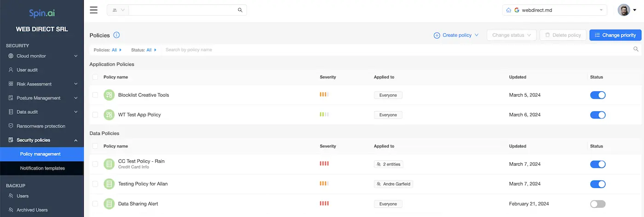Click the Security policies icon

coord(11,140)
